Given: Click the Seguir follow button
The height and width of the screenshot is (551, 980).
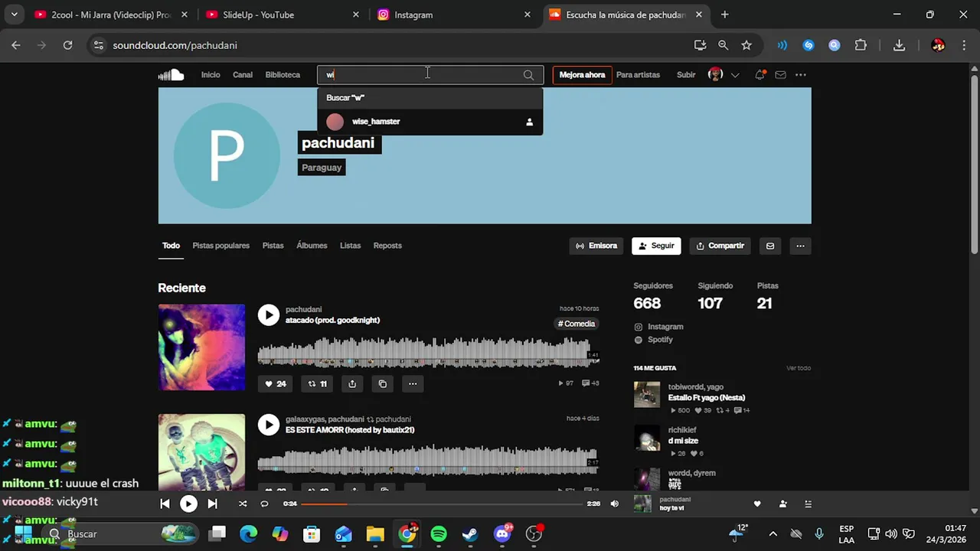Looking at the screenshot, I should (656, 246).
